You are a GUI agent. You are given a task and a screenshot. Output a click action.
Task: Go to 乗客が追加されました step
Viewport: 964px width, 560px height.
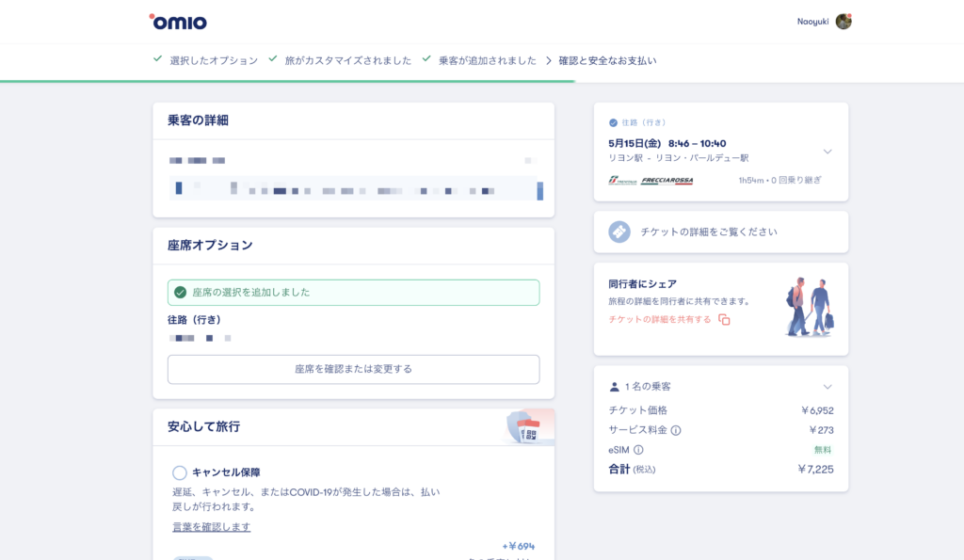[487, 60]
